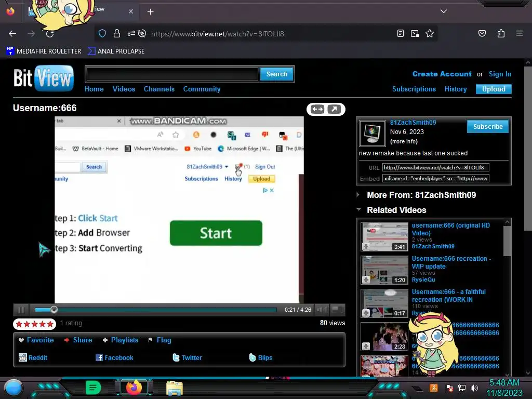This screenshot has height=399, width=532.
Task: Share the video on Reddit
Action: 33,357
